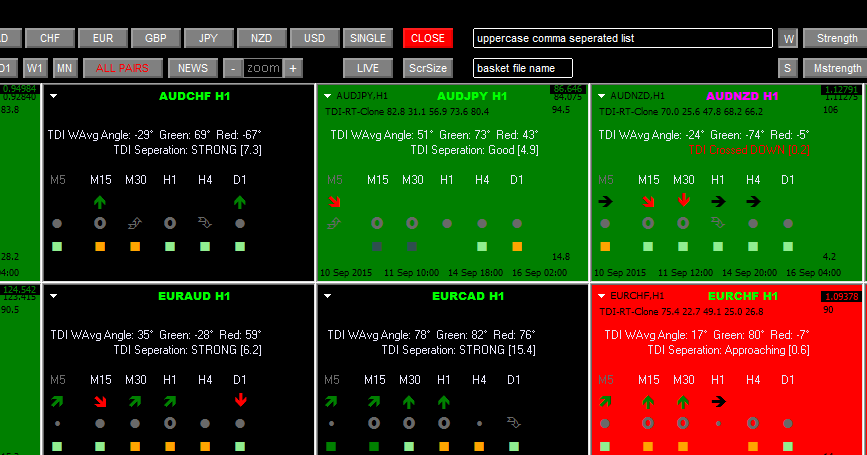
Task: Filter pairs by GBP currency
Action: pos(155,38)
